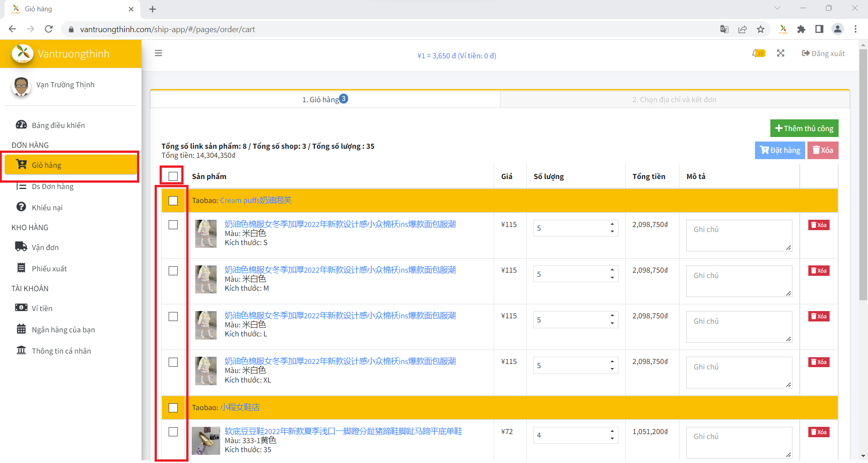Open Giỏ hàng in the sidebar

tap(71, 165)
